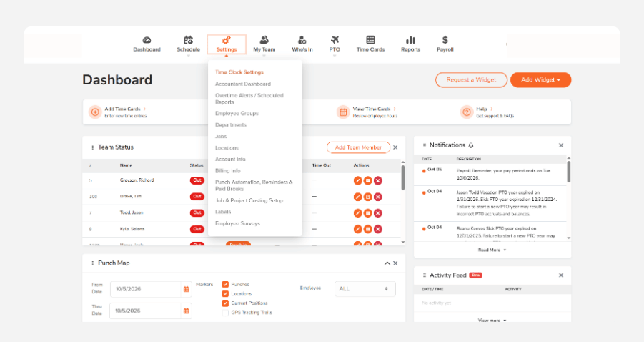This screenshot has height=342, width=644.
Task: Click the red delete icon for Drake, Tim
Action: pyautogui.click(x=378, y=197)
